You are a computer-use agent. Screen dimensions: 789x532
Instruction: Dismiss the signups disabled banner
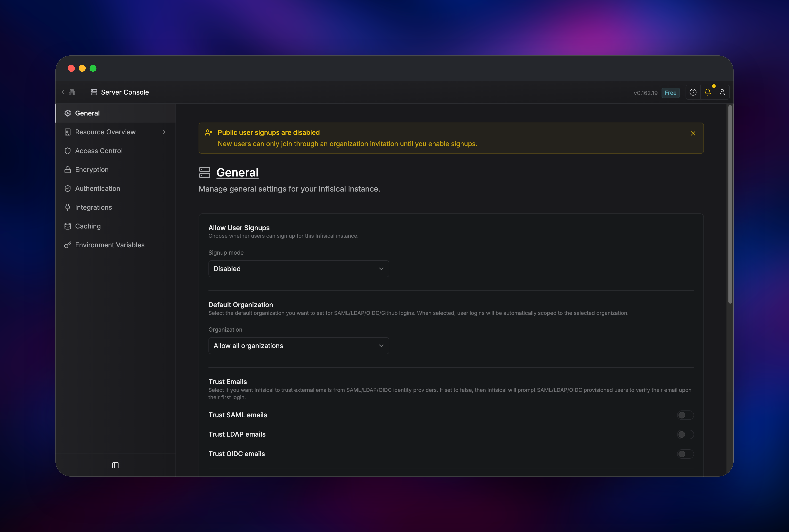(693, 133)
